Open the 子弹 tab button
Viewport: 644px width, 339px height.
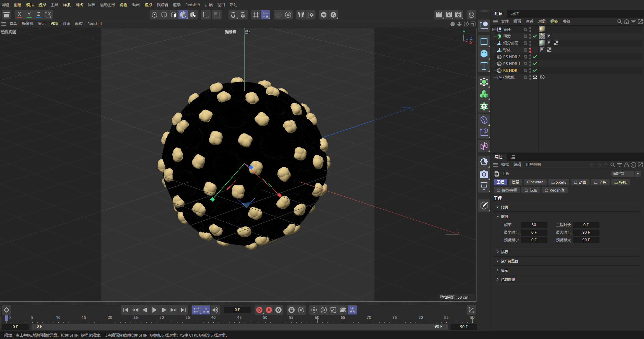(x=600, y=182)
